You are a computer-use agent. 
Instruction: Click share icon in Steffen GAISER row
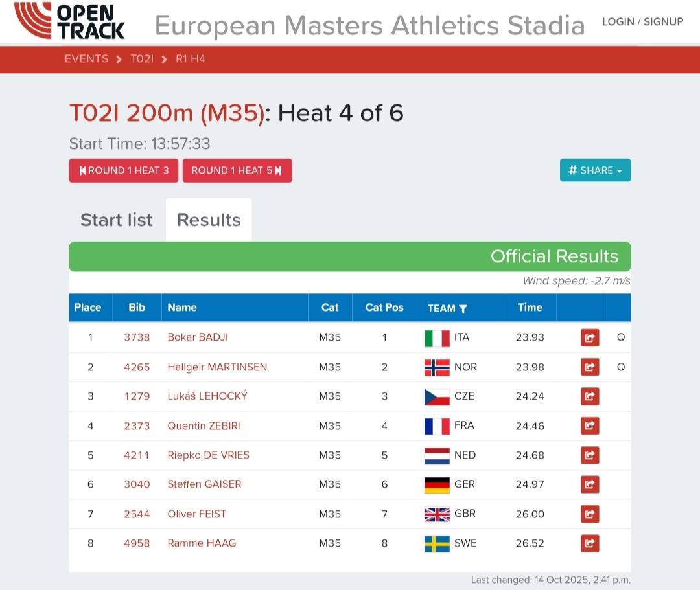click(x=589, y=484)
